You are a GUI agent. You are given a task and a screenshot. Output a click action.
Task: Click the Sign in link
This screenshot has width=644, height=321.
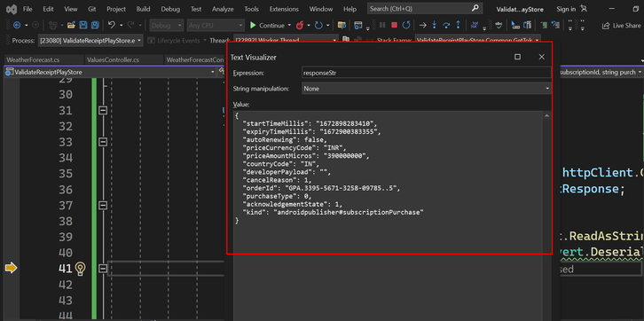tap(566, 9)
